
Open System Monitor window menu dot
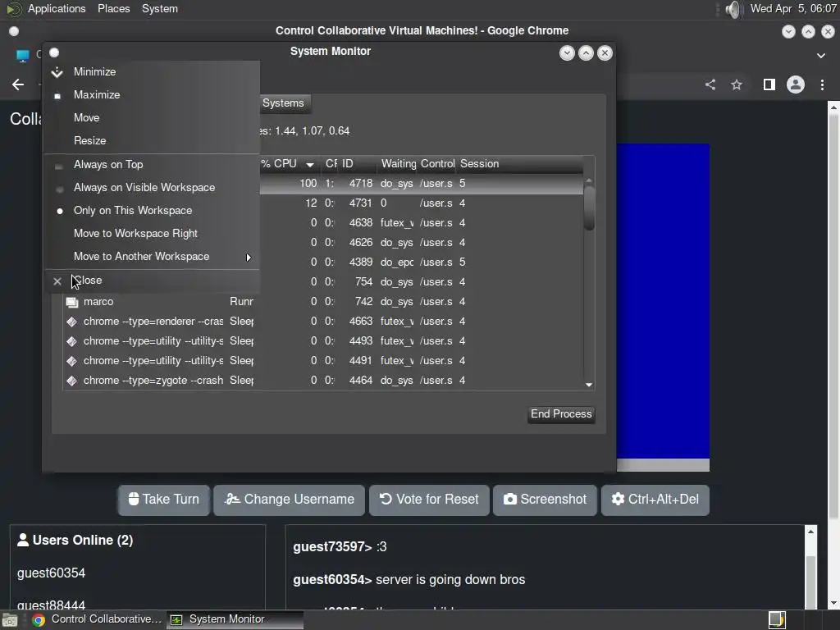(54, 52)
